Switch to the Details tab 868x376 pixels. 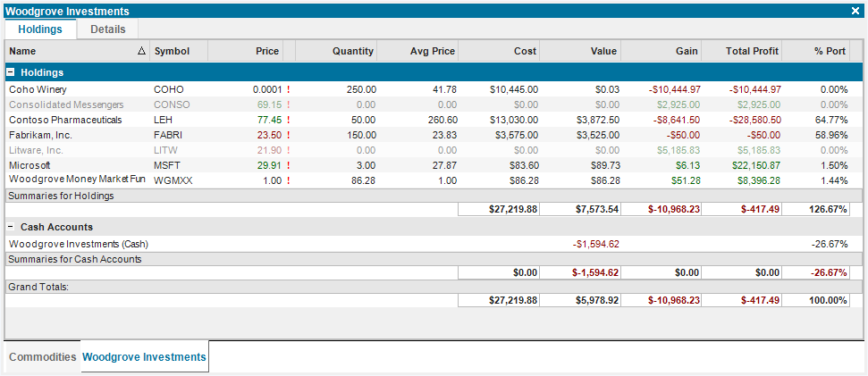tap(108, 29)
